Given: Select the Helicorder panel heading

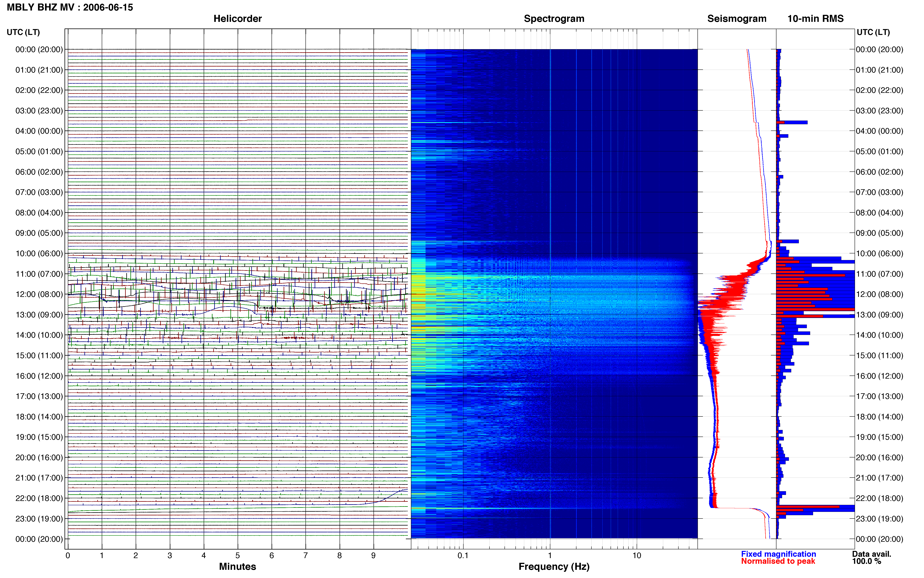Looking at the screenshot, I should point(238,18).
